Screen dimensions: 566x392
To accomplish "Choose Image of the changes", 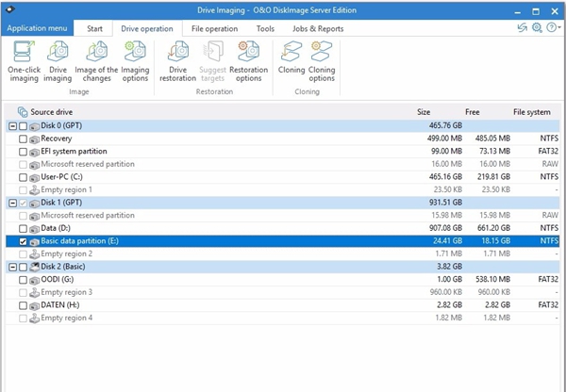I will [96, 61].
